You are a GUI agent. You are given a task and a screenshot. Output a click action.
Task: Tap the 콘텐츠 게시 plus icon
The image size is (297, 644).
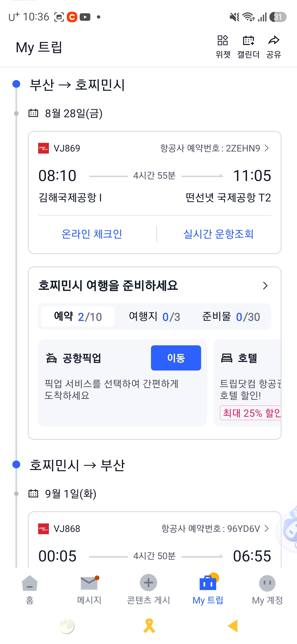pos(148,583)
